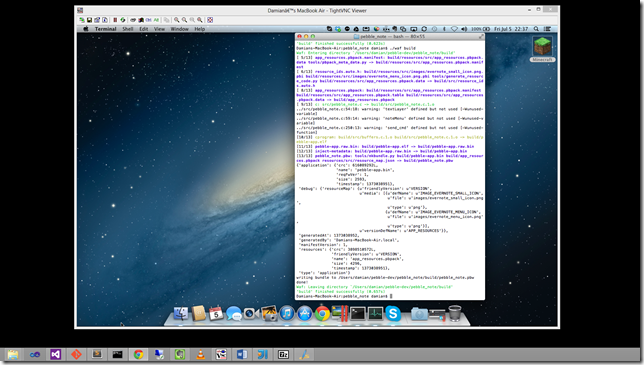
Task: Click the Fri Jul 5 22:37 clock
Action: coord(511,29)
